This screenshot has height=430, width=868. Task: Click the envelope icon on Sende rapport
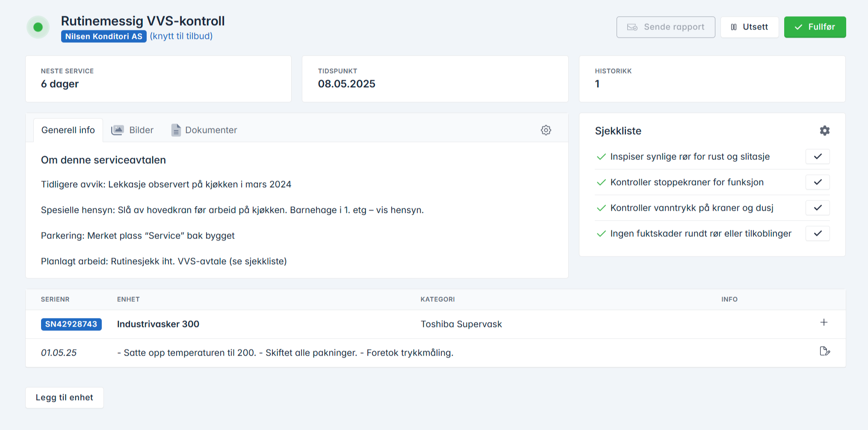[x=632, y=27]
